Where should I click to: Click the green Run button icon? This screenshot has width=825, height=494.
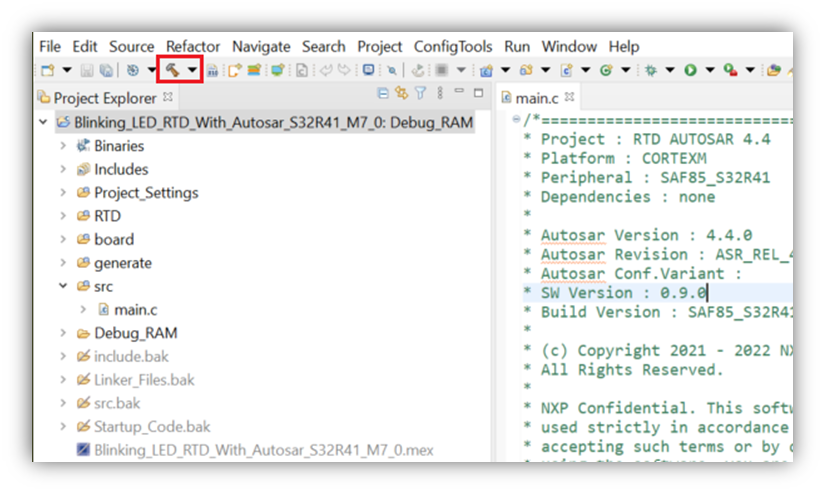[x=690, y=70]
